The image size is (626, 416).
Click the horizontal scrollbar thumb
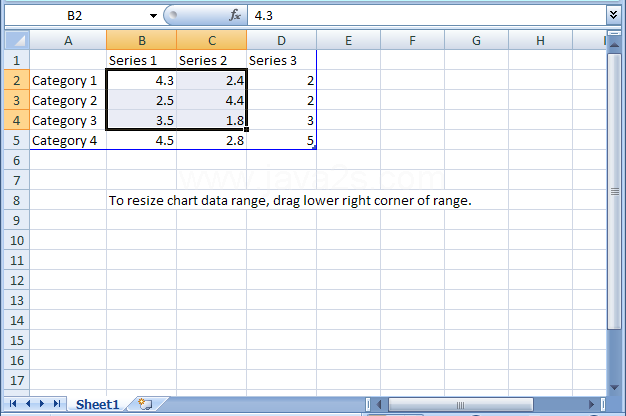point(461,405)
